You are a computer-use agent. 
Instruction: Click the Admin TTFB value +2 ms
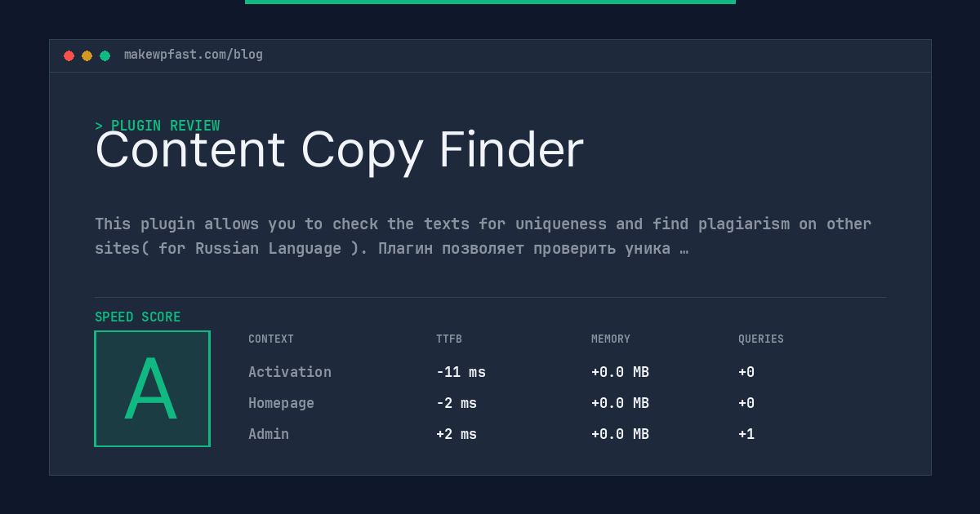pos(457,434)
